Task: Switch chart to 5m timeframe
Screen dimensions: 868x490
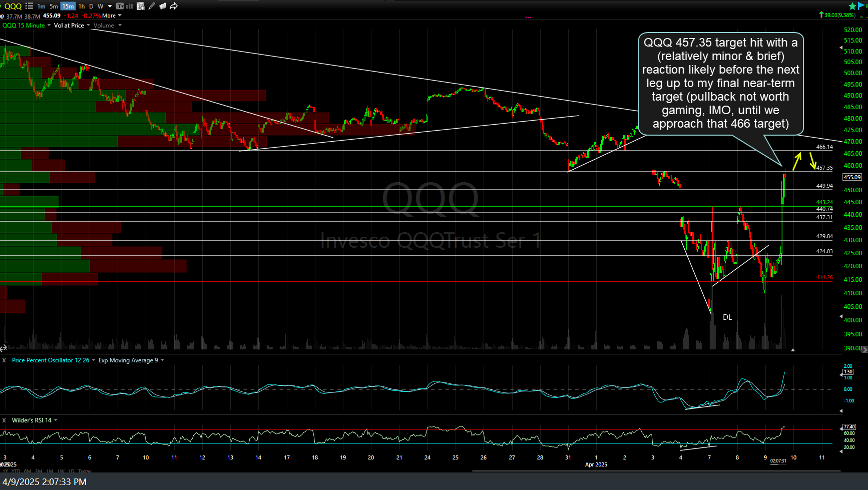Action: [x=54, y=6]
